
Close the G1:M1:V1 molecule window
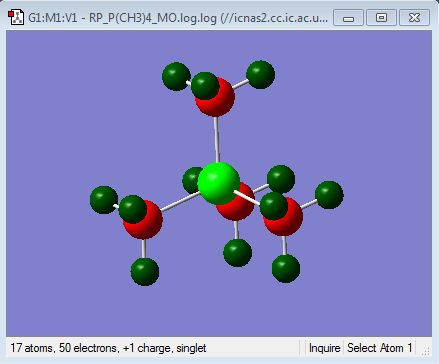pyautogui.click(x=414, y=17)
